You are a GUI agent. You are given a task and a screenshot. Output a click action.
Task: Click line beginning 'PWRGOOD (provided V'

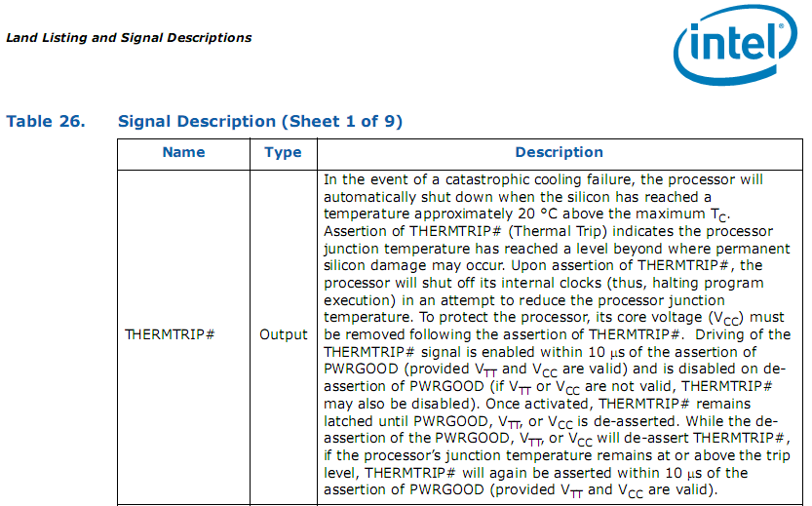[x=555, y=370]
